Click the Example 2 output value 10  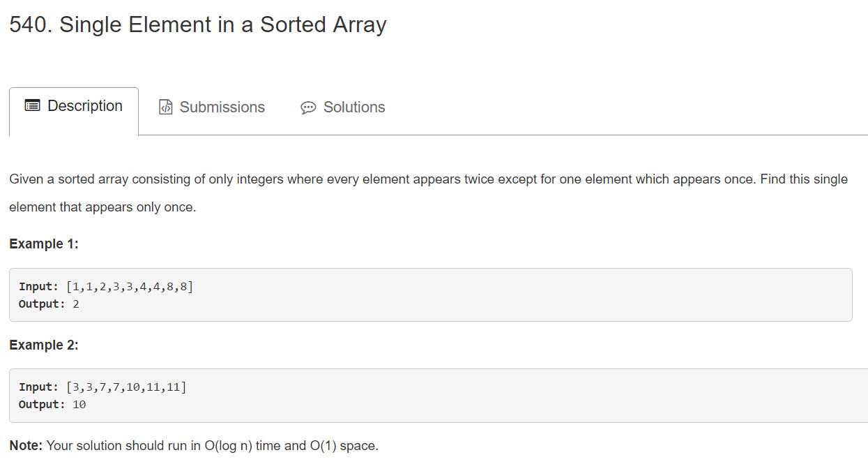point(79,405)
